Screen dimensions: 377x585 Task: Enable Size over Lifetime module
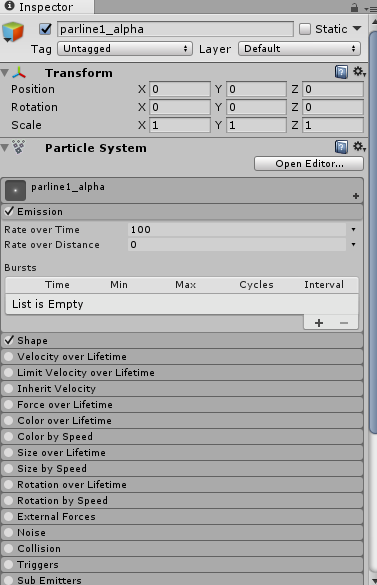pos(8,453)
